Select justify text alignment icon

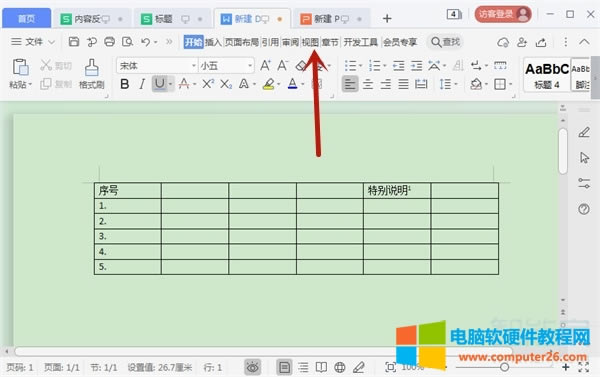tap(403, 84)
